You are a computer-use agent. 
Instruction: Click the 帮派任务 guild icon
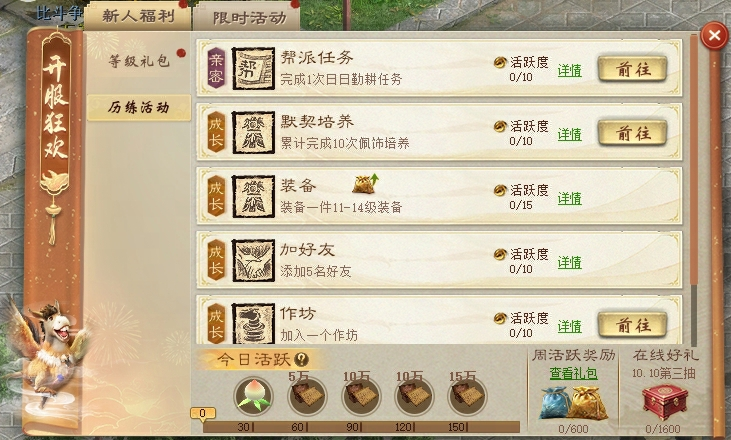coord(253,69)
